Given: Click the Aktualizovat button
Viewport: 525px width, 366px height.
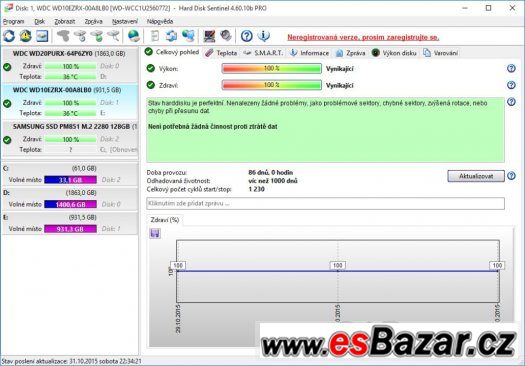Looking at the screenshot, I should coord(476,176).
